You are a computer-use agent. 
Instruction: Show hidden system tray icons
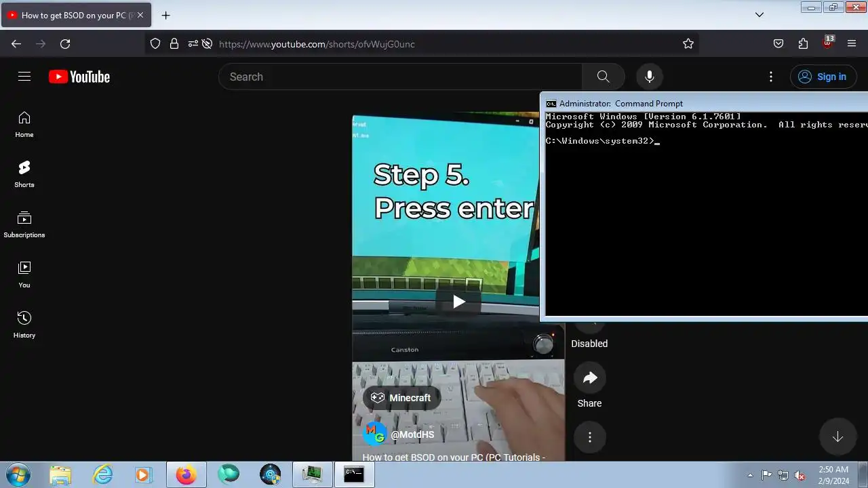tap(750, 475)
